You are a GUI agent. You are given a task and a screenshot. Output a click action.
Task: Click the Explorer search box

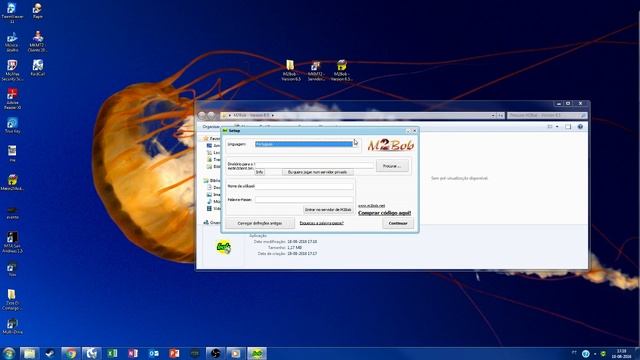547,116
